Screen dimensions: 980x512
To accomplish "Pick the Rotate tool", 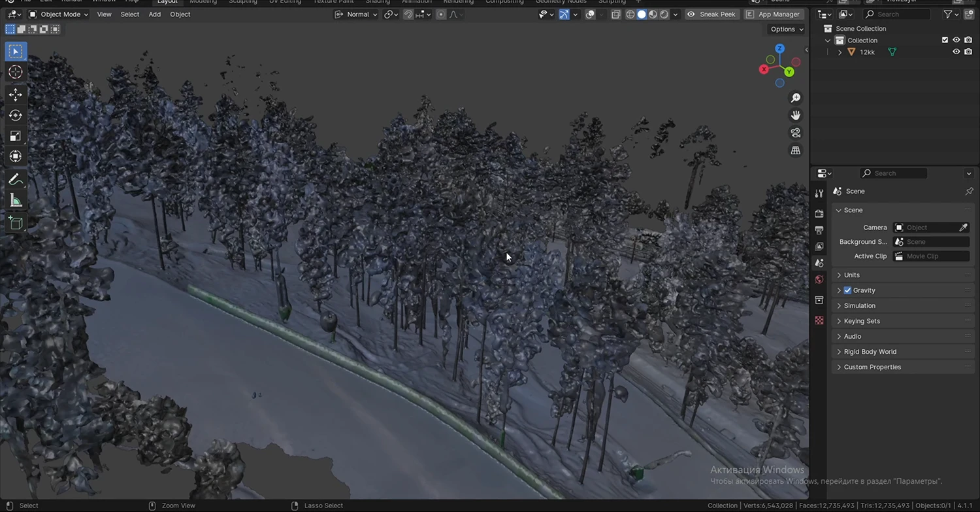I will (16, 116).
